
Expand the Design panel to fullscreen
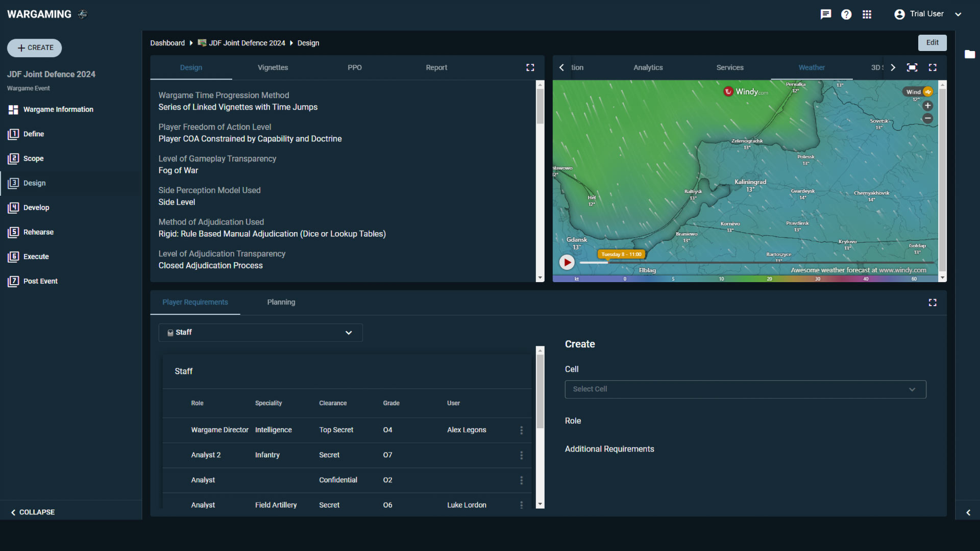(x=530, y=67)
